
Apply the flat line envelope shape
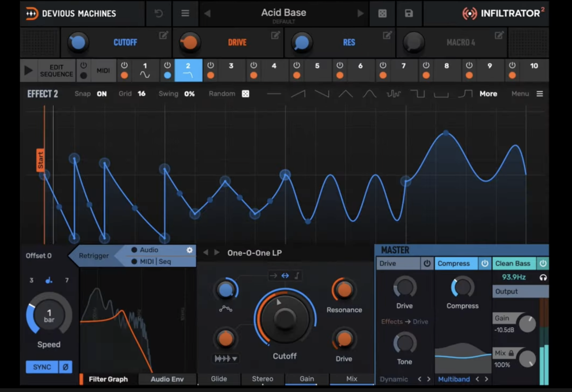pos(274,94)
